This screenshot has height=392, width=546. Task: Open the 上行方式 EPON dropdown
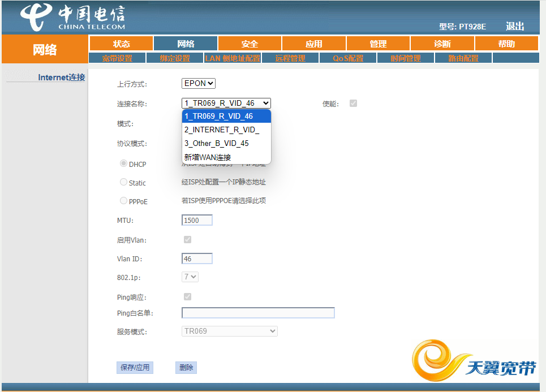(x=198, y=83)
